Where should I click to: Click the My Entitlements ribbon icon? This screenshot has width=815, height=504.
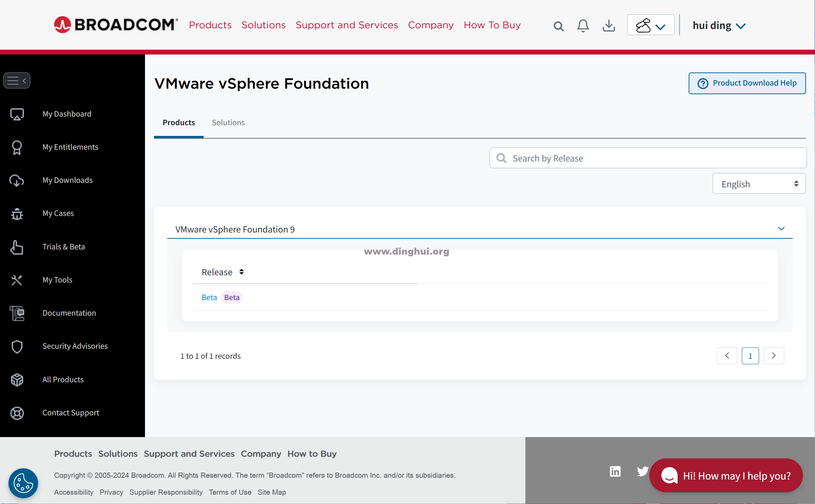(x=17, y=147)
